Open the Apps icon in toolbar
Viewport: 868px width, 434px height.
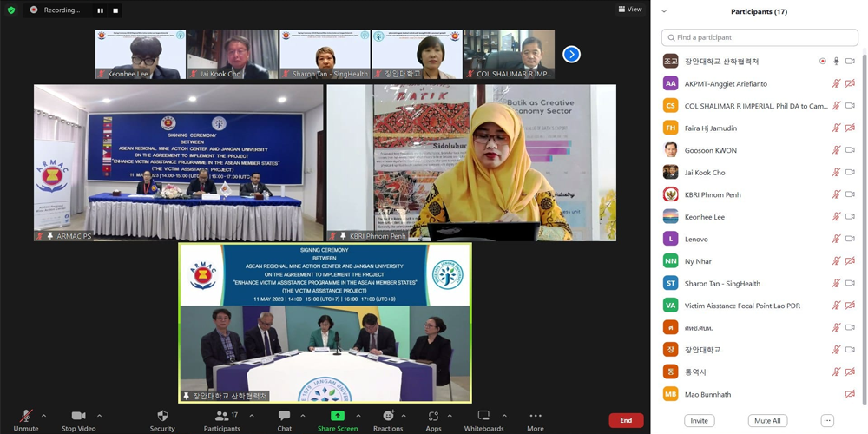click(433, 417)
